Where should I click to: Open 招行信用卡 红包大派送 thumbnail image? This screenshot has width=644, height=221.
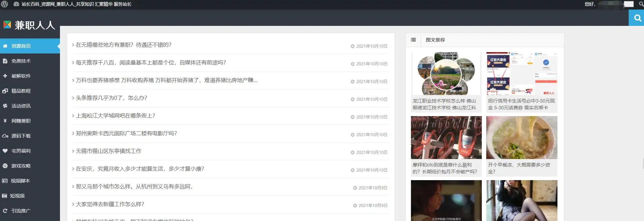click(522, 74)
